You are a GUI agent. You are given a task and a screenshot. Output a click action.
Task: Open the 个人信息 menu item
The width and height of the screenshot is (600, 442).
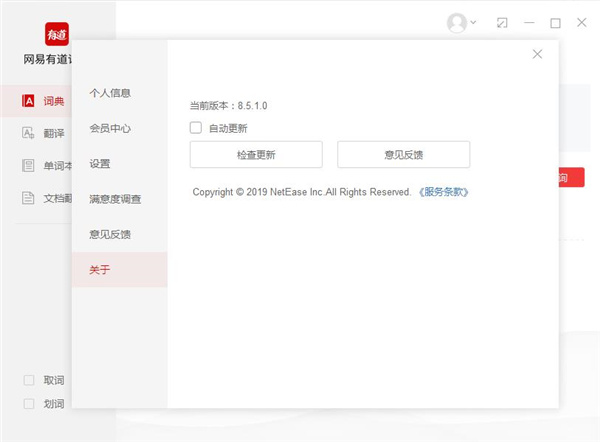tap(119, 93)
